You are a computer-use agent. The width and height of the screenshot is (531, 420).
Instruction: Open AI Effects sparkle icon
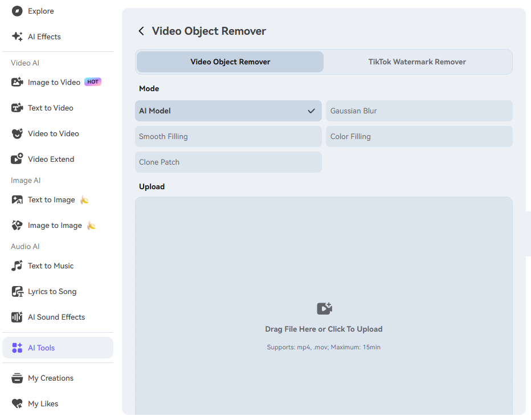pyautogui.click(x=17, y=36)
